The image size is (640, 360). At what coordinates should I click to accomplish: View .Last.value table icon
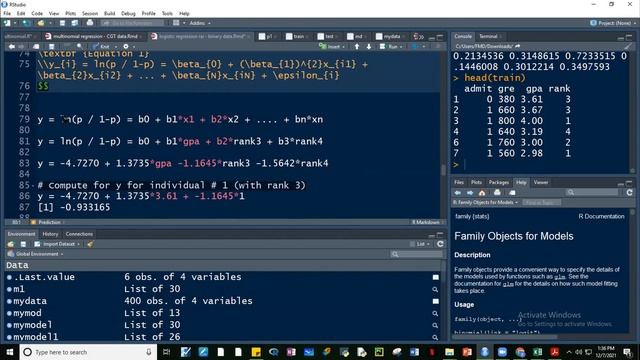(x=436, y=277)
